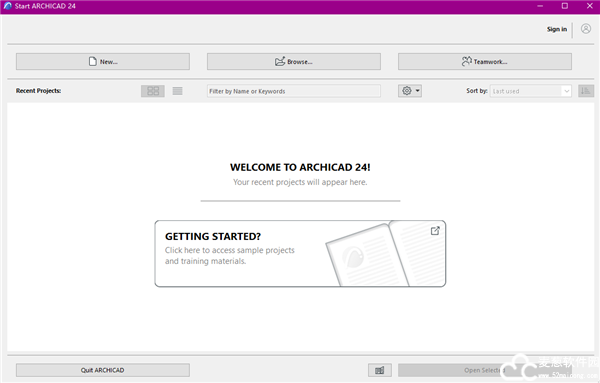
Task: Switch recent projects to list view
Action: 177,91
